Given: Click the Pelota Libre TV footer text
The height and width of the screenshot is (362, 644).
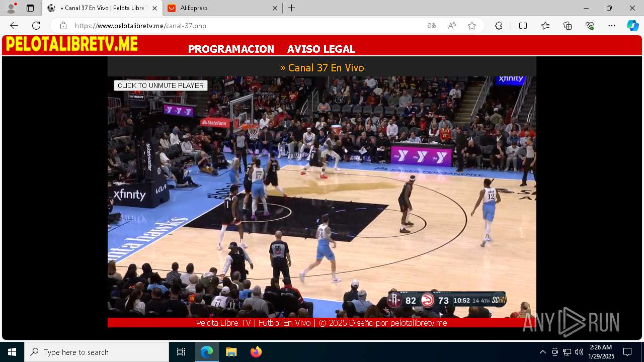Looking at the screenshot, I should 321,323.
